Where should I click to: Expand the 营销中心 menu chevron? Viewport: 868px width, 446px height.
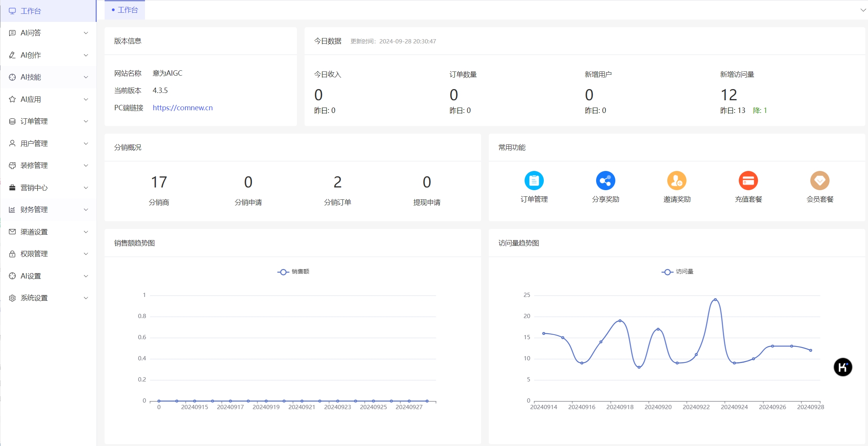click(86, 188)
